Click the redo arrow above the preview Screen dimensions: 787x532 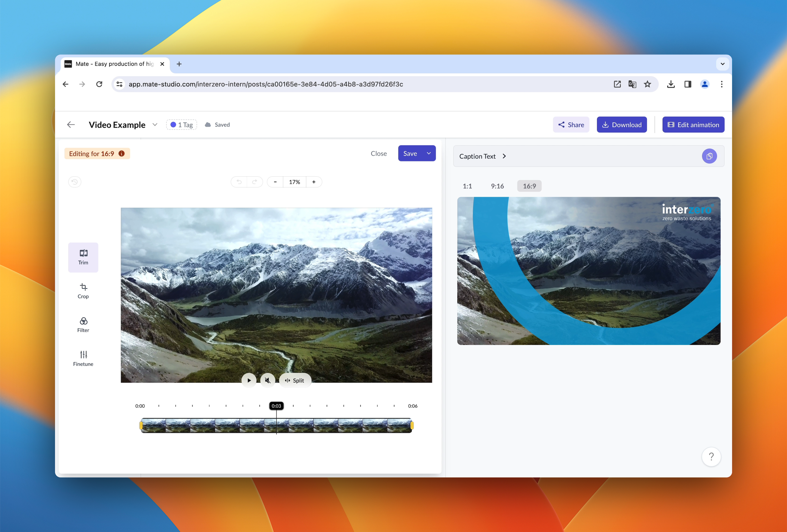pos(255,182)
